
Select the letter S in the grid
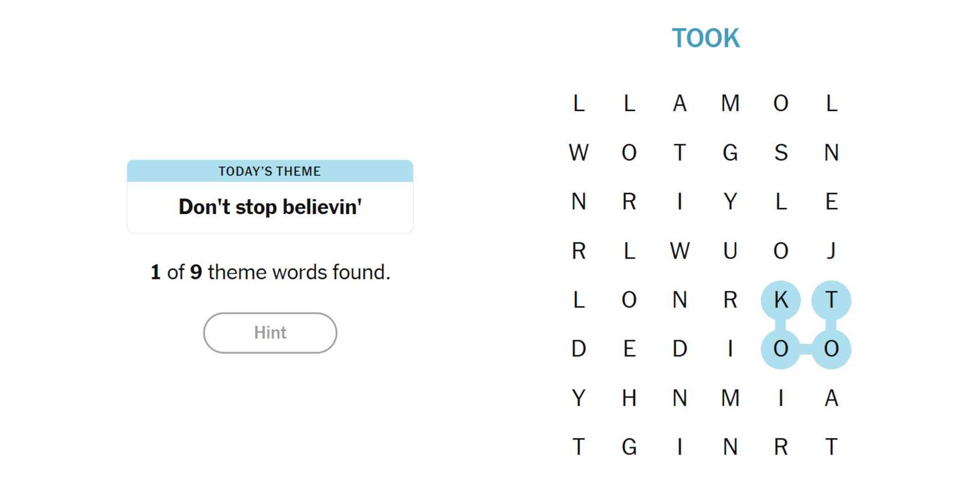[780, 153]
